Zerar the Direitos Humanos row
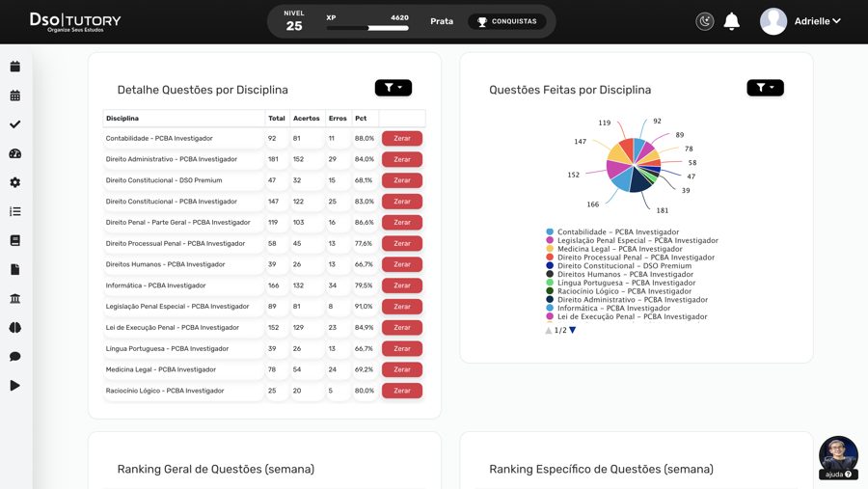The height and width of the screenshot is (489, 868). pyautogui.click(x=402, y=264)
